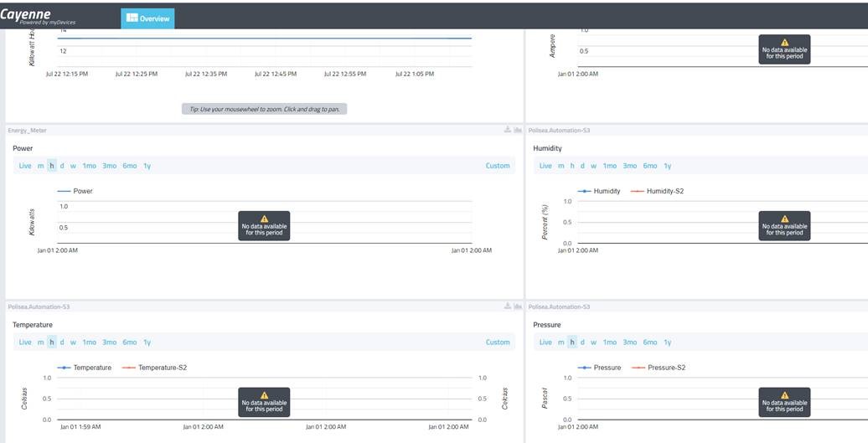This screenshot has height=443, width=868.
Task: Select hour (h) range in Power chart
Action: (x=51, y=165)
